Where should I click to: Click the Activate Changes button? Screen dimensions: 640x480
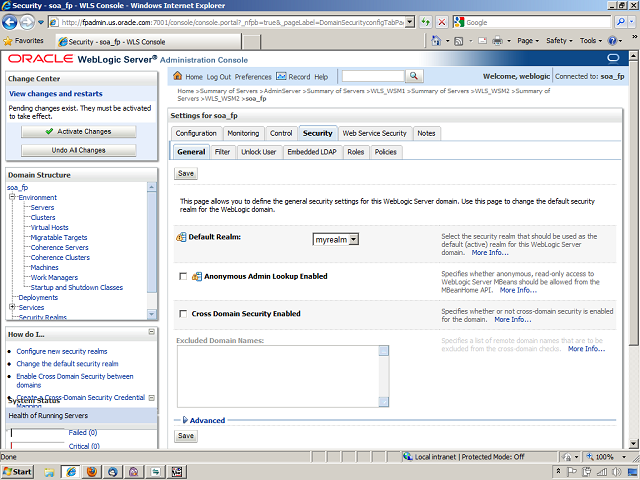tap(78, 131)
